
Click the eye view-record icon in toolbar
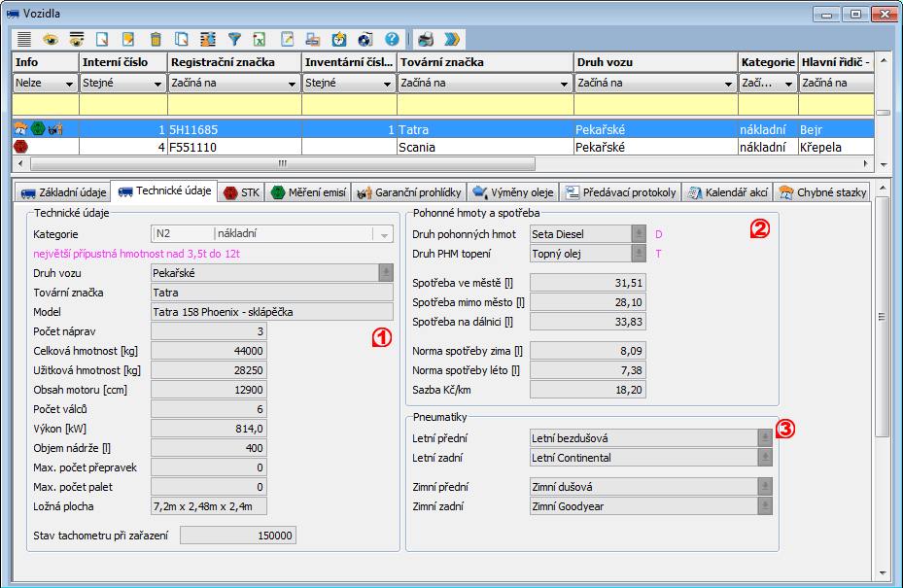50,40
